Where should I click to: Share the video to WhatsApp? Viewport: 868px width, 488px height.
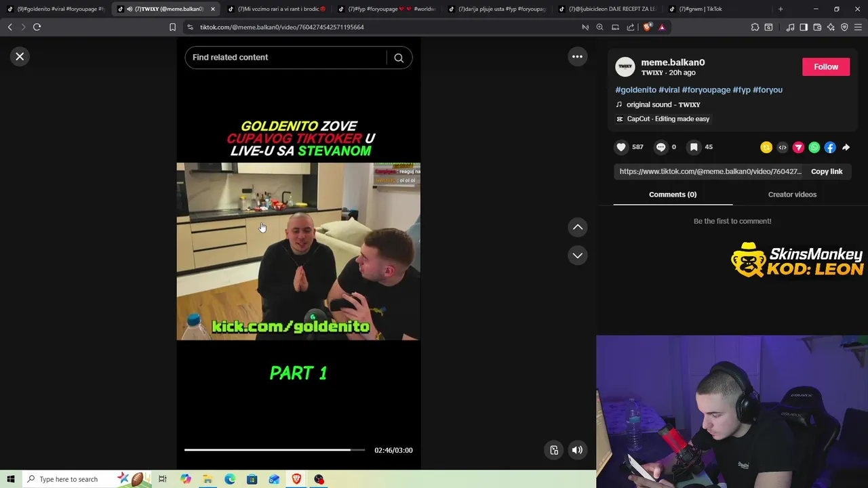814,147
